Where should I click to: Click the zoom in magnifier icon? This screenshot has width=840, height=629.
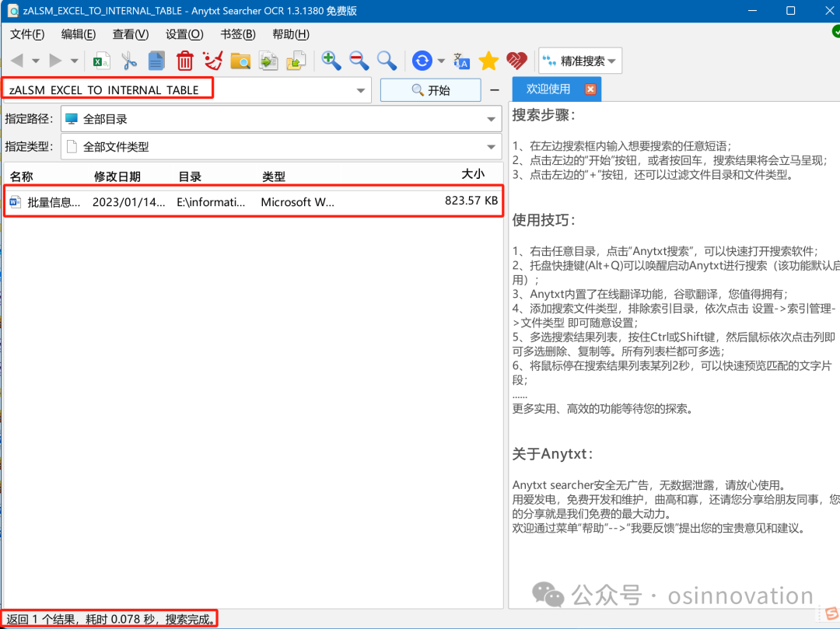tap(331, 61)
